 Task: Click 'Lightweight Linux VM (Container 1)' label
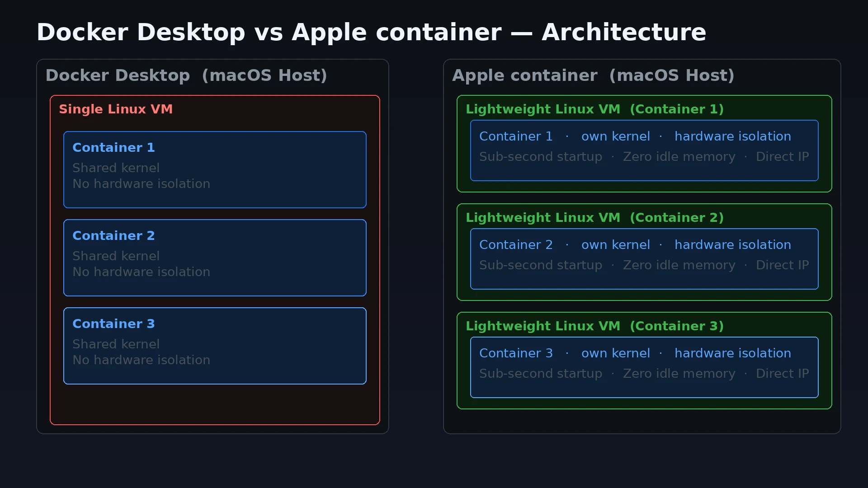(594, 109)
